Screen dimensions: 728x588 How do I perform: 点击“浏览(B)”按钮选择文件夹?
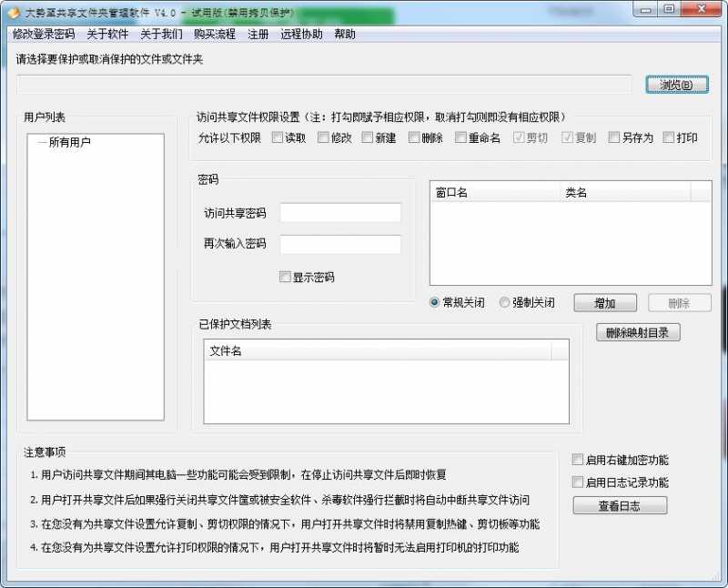tap(677, 83)
